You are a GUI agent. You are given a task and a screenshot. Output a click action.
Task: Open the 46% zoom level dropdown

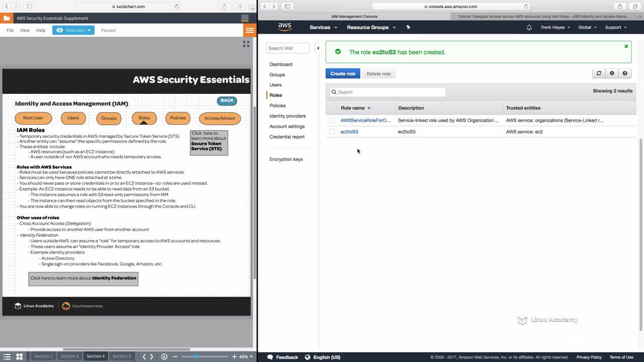click(246, 356)
